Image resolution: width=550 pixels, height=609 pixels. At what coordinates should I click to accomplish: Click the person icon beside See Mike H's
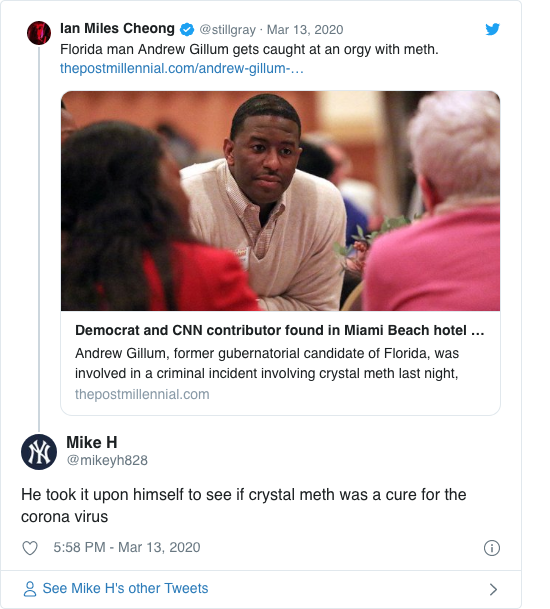point(30,589)
